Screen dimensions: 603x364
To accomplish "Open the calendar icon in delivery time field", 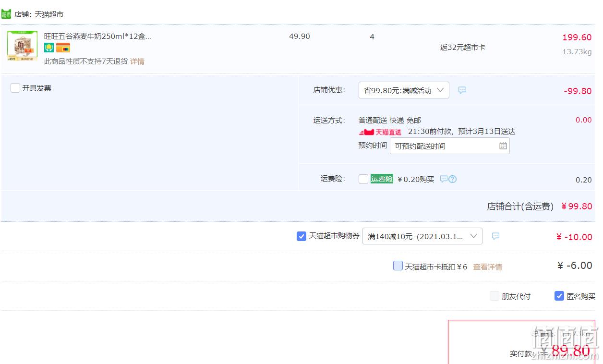I will point(503,146).
